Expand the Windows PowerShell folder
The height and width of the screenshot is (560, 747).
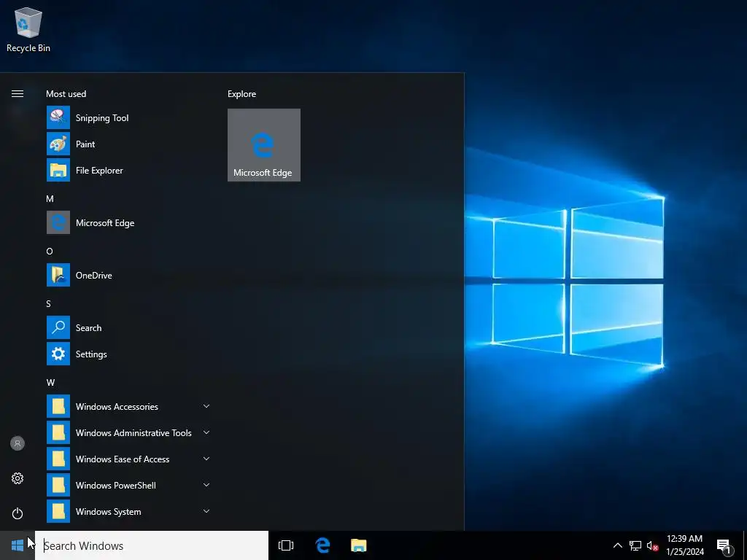click(128, 485)
